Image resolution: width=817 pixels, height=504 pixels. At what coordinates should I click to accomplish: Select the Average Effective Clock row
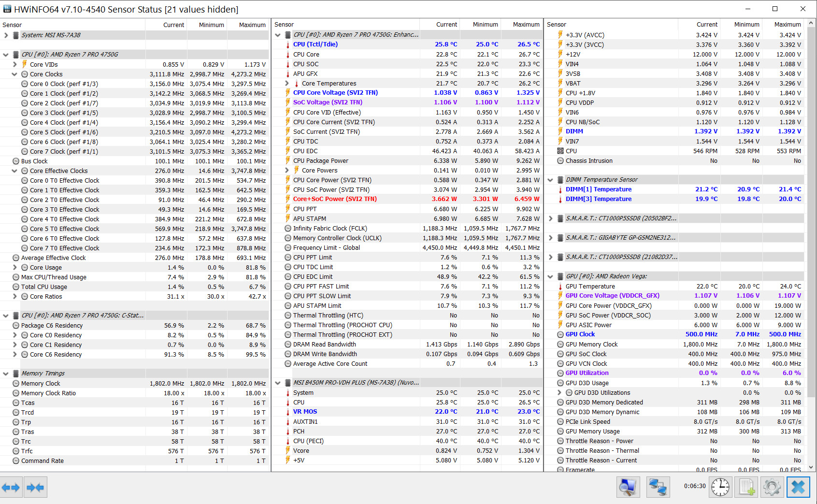pyautogui.click(x=135, y=258)
